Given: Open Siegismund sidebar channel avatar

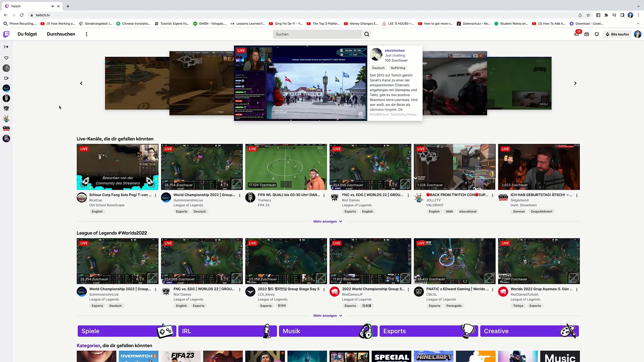Looking at the screenshot, I should pos(6,128).
